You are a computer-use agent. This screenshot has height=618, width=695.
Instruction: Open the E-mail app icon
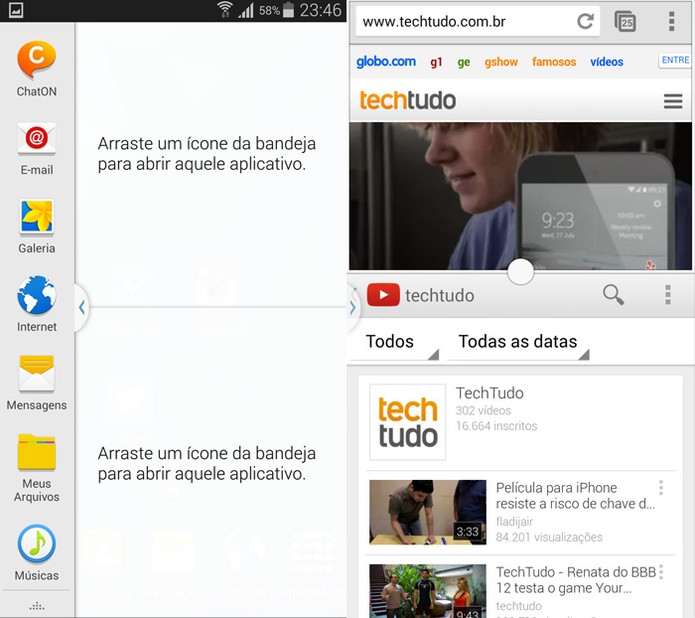[36, 138]
